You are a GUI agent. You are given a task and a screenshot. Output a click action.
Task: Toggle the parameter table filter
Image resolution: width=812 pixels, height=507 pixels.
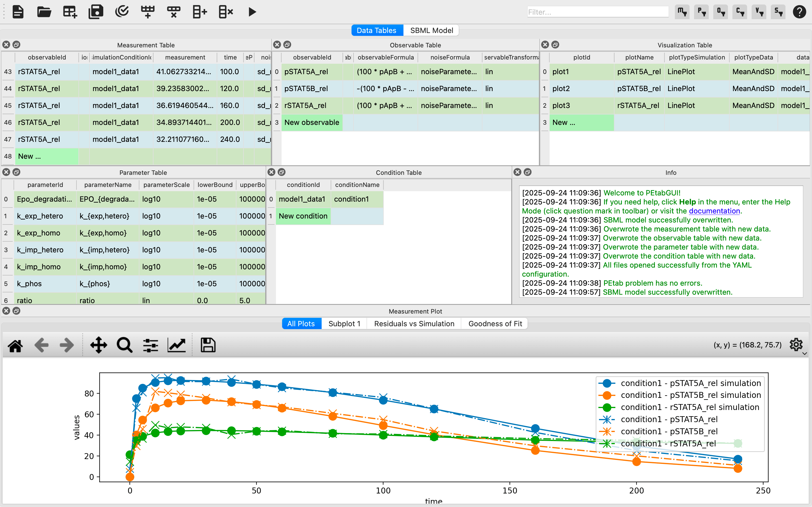coord(701,12)
